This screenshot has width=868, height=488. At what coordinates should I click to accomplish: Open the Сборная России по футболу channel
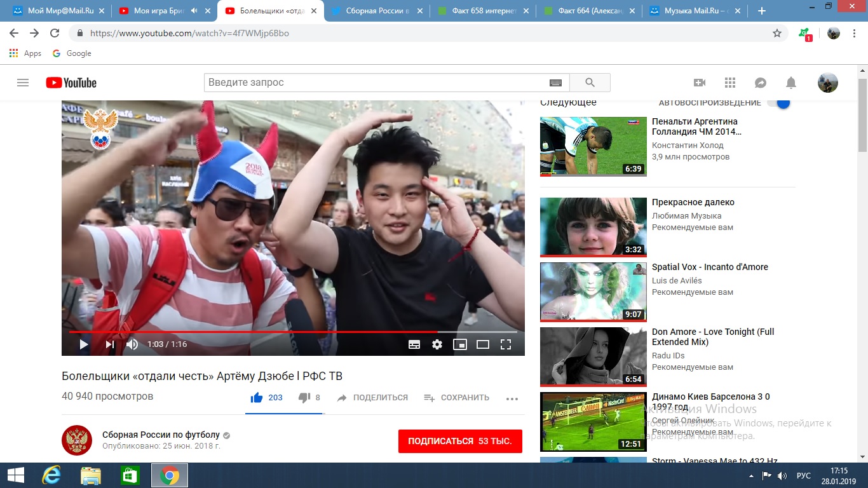point(161,435)
